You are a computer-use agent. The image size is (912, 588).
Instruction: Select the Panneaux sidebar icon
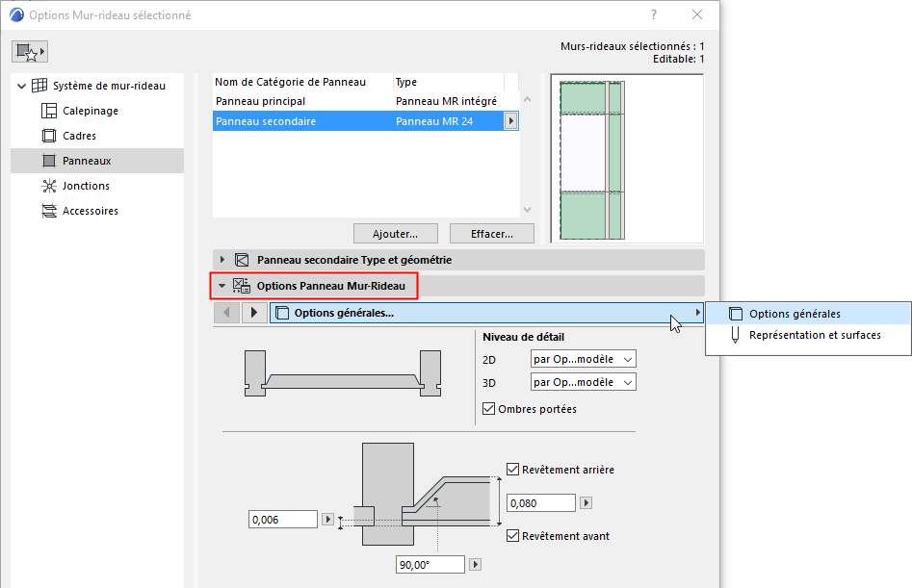(x=48, y=160)
